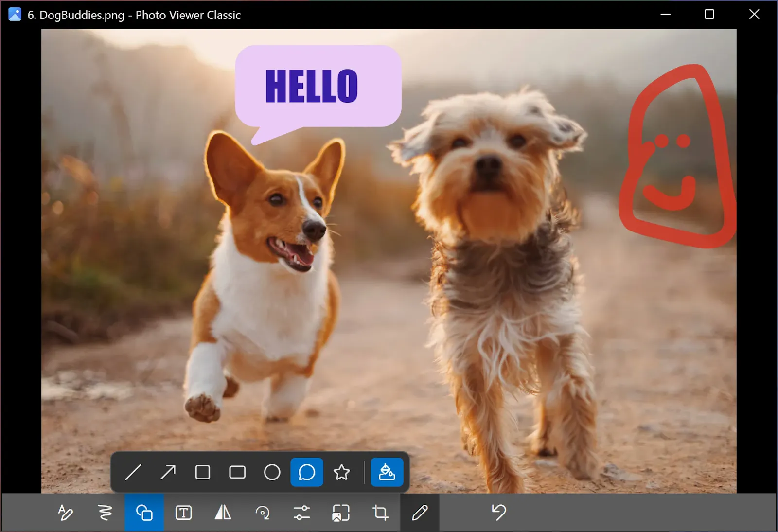
Task: Click the red smiley drawing on photo
Action: 677,156
